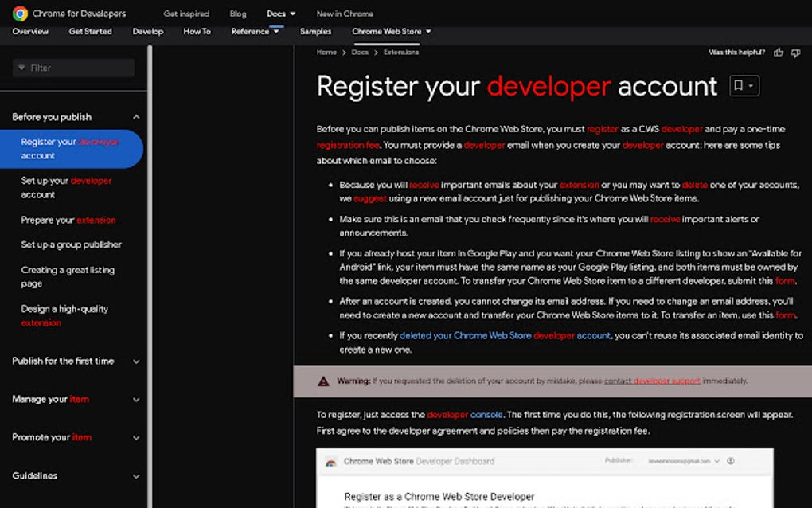Expand Publish for the first time section
This screenshot has width=812, height=508.
pos(136,361)
